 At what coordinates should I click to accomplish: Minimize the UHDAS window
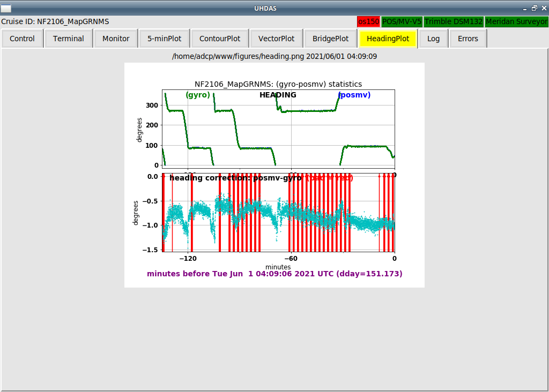pos(525,9)
